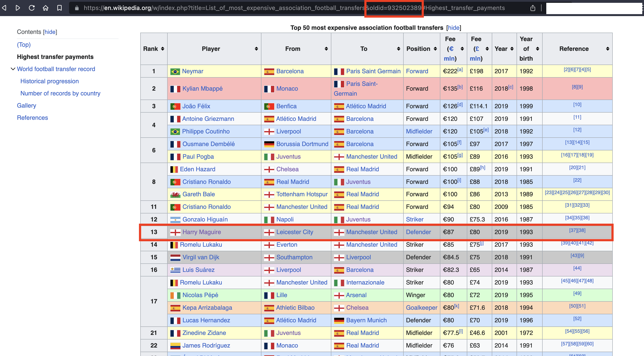The width and height of the screenshot is (644, 356).
Task: Click the browser back arrow
Action: pos(4,8)
